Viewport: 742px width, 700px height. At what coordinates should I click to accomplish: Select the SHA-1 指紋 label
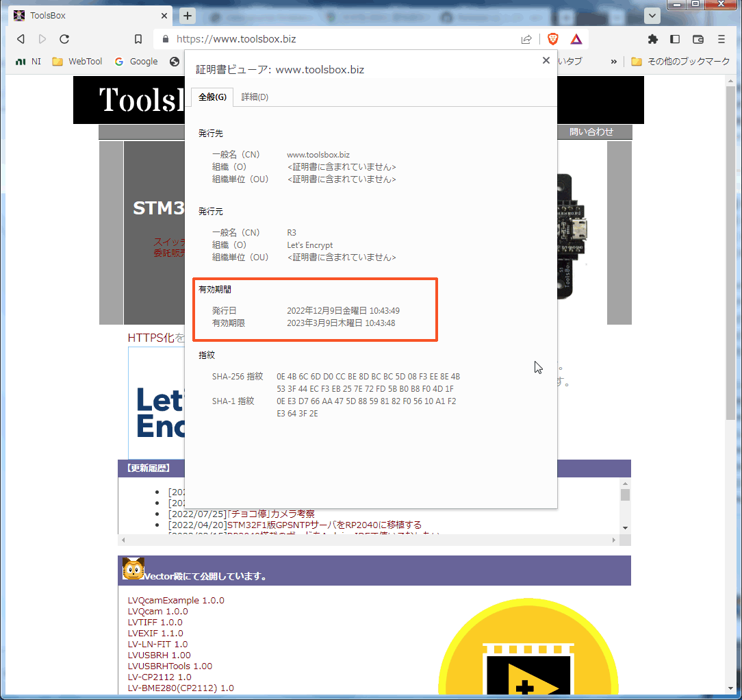(233, 401)
